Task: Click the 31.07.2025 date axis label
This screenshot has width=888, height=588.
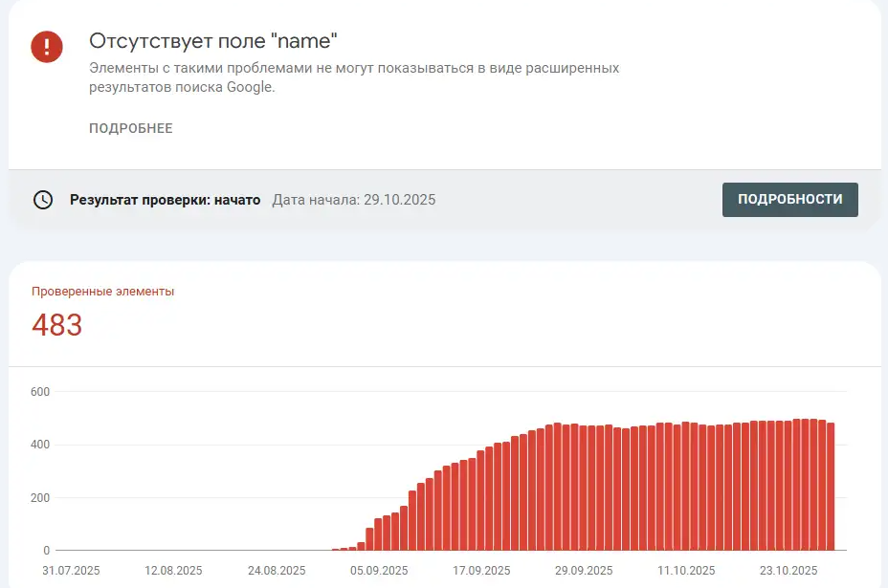Action: [71, 571]
